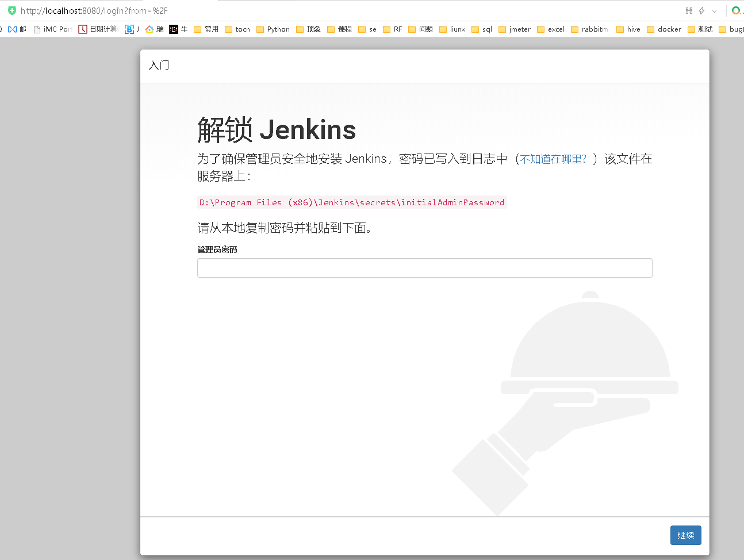Screen dimensions: 744x560
Task: Open the 课程 bookmark folder
Action: pos(339,29)
